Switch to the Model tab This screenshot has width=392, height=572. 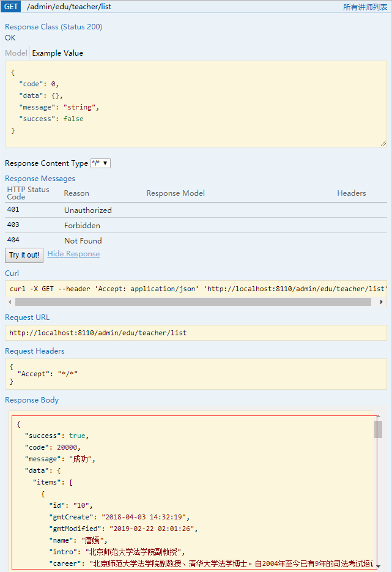pyautogui.click(x=16, y=53)
